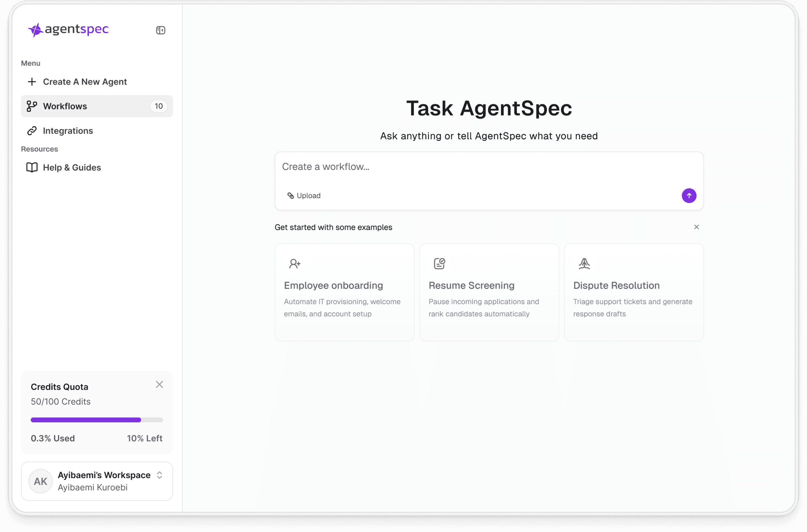Screen dimensions: 807x532
Task: Click the agentspec star logo
Action: [x=35, y=30]
